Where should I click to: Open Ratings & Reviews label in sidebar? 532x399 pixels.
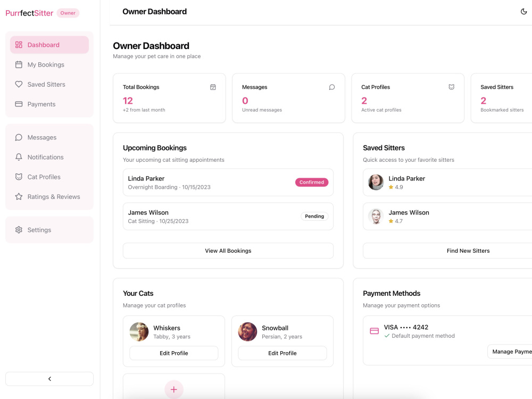(54, 196)
